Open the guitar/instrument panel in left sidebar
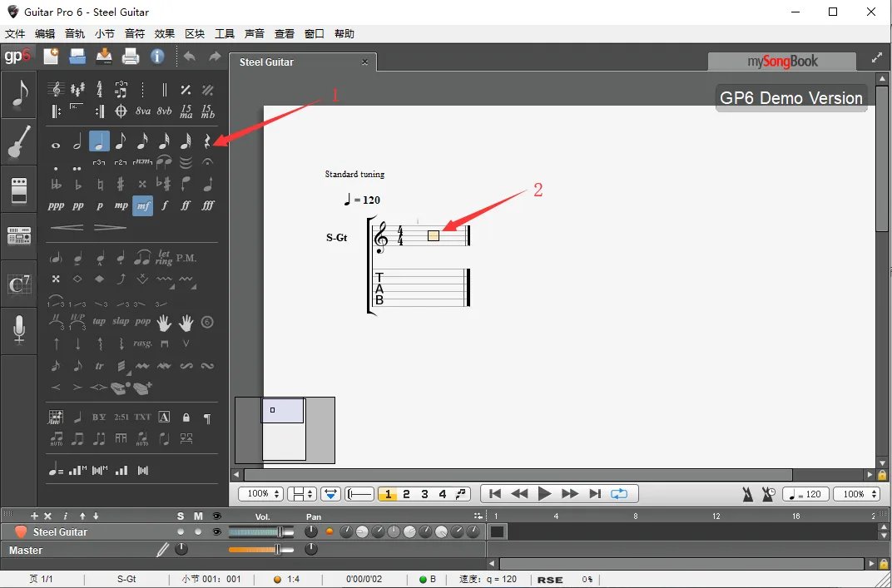The height and width of the screenshot is (588, 892). pos(18,141)
